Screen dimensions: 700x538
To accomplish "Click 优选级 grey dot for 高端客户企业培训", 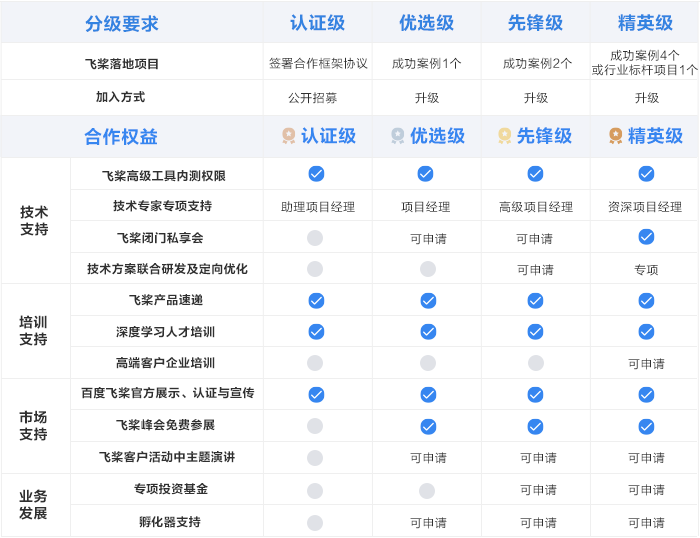I will click(x=428, y=363).
